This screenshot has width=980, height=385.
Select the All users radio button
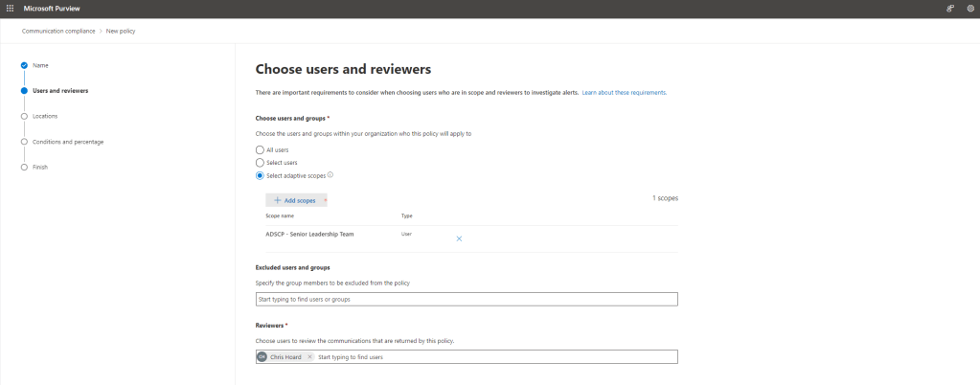pyautogui.click(x=260, y=150)
